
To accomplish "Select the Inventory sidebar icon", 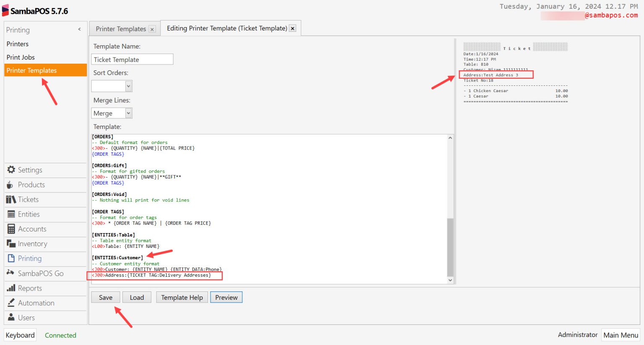I will click(x=10, y=244).
